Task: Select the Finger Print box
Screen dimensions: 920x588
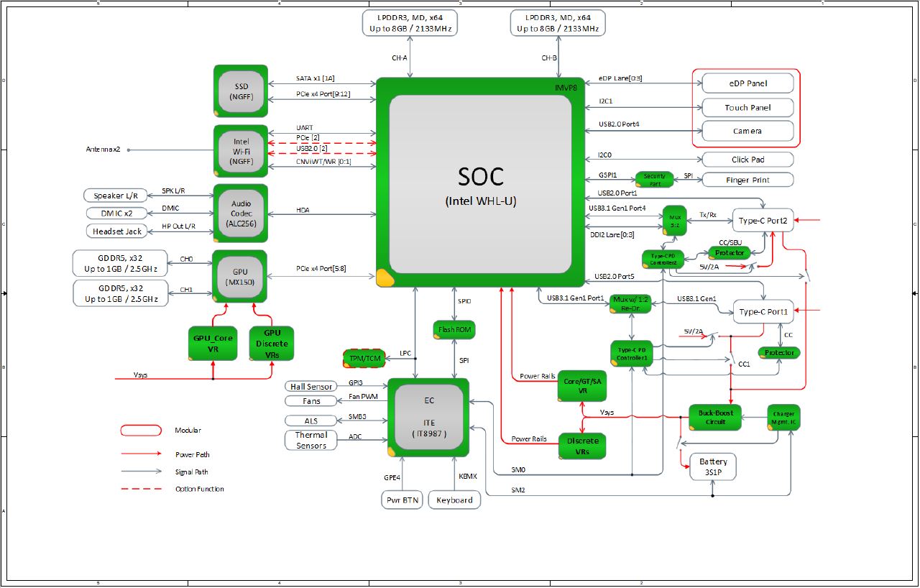Action: pos(747,180)
